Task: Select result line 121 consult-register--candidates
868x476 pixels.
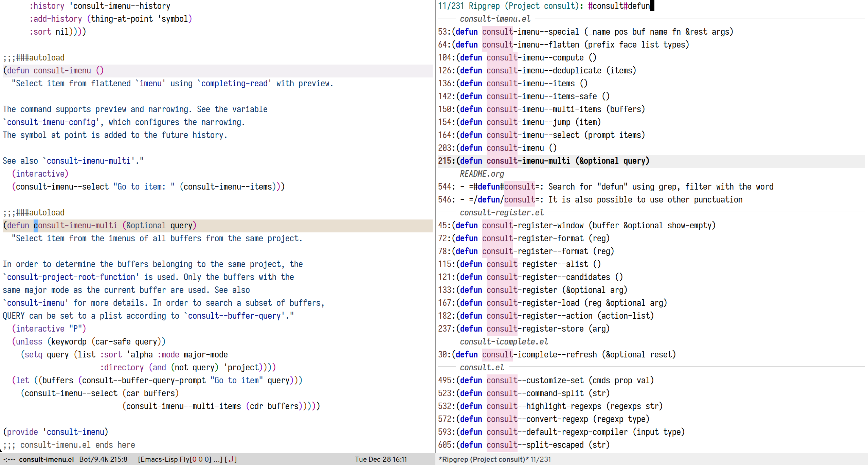Action: pos(530,277)
